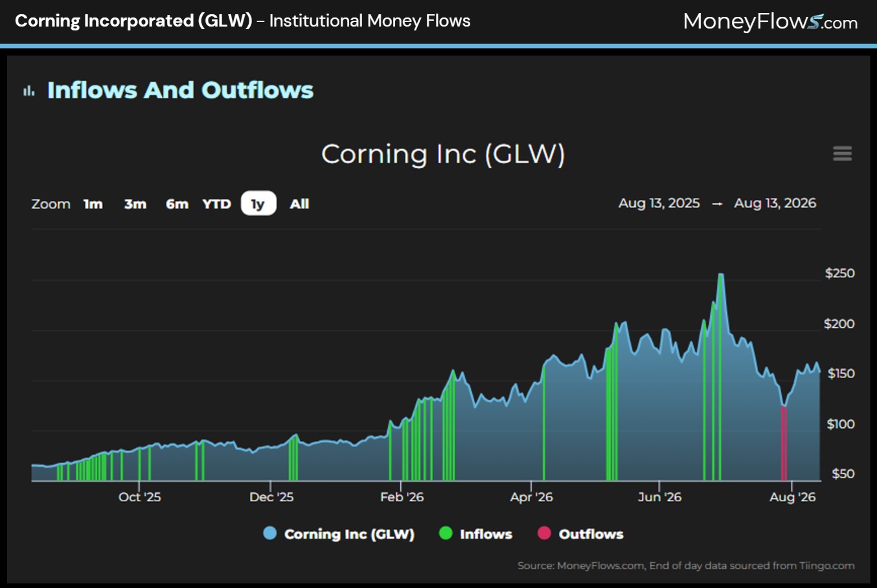Edit the Aug 13, 2025 start date
Viewport: 877px width, 588px height.
[x=659, y=203]
